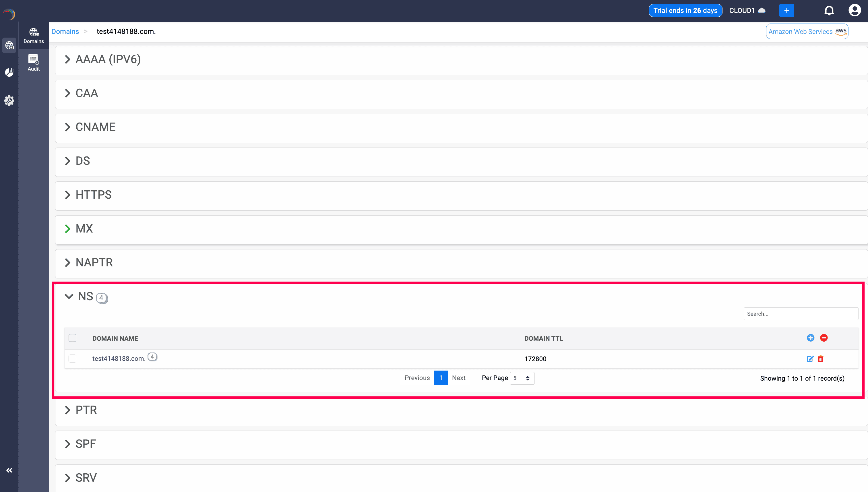Open the DNS section in the sidebar

coord(9,45)
